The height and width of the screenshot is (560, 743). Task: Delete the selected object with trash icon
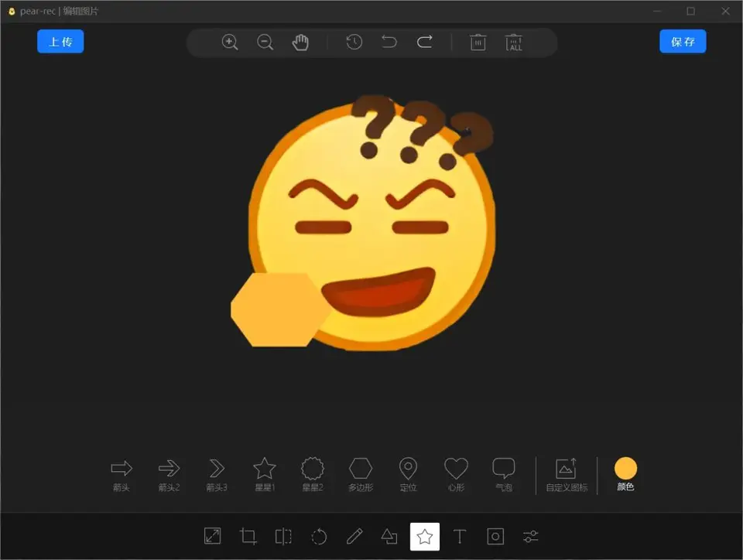(x=478, y=42)
